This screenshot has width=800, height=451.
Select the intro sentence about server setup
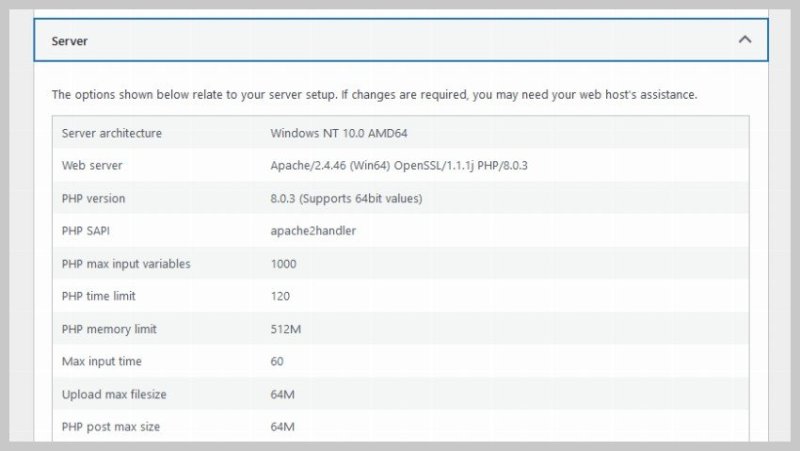tap(374, 95)
